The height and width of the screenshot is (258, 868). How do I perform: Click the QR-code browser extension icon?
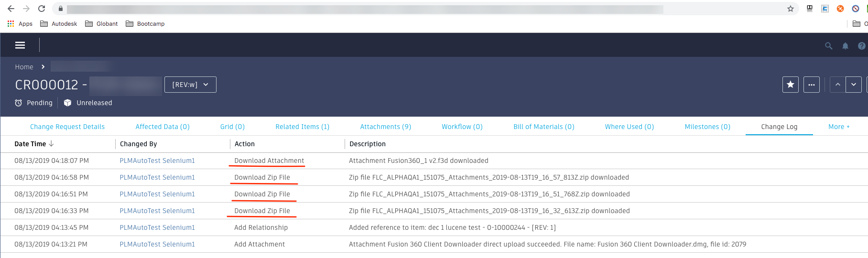810,9
